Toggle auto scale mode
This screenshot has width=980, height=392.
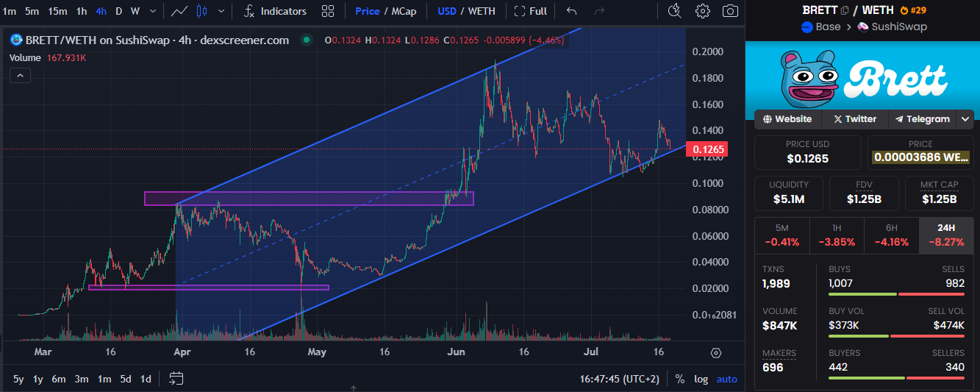tap(726, 379)
